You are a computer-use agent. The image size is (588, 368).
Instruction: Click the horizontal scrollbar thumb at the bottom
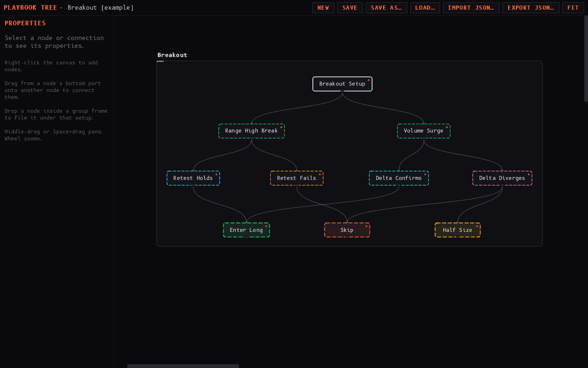click(183, 366)
